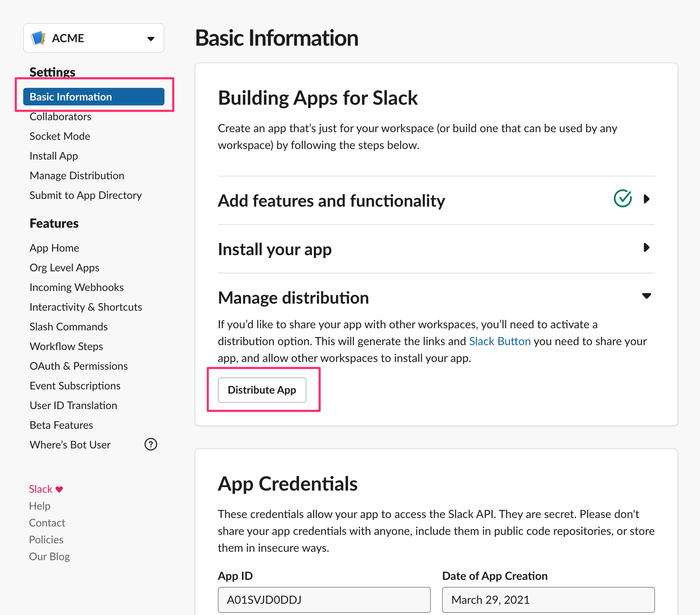Click the heart icon next to Slack
This screenshot has height=615, width=700.
point(59,489)
